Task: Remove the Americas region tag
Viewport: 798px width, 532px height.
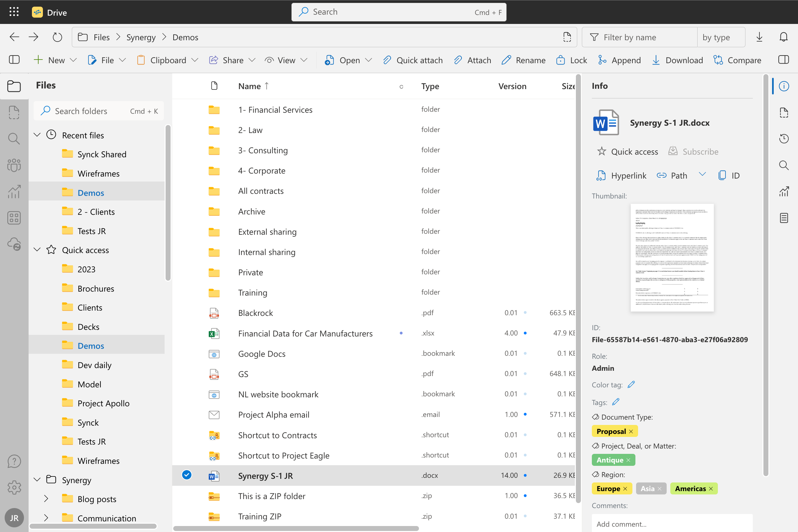Action: (x=711, y=488)
